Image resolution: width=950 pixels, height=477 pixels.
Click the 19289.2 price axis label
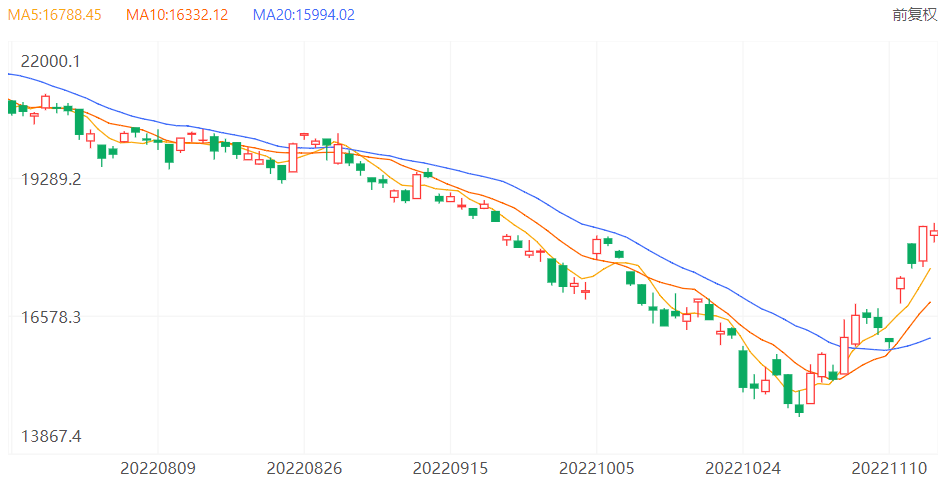click(51, 179)
